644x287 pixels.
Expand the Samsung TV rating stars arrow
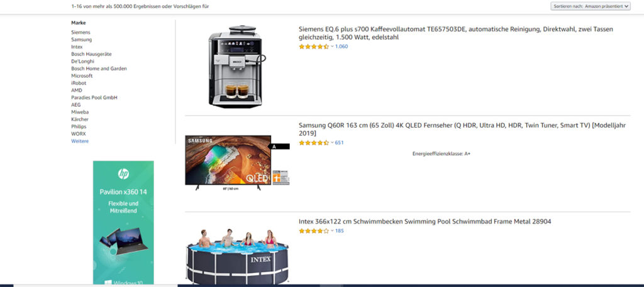click(332, 143)
